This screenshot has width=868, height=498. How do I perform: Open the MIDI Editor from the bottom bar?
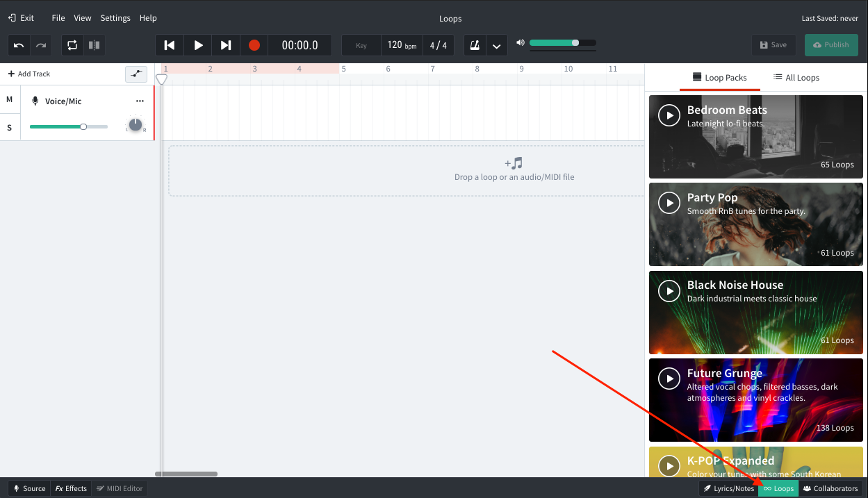119,488
